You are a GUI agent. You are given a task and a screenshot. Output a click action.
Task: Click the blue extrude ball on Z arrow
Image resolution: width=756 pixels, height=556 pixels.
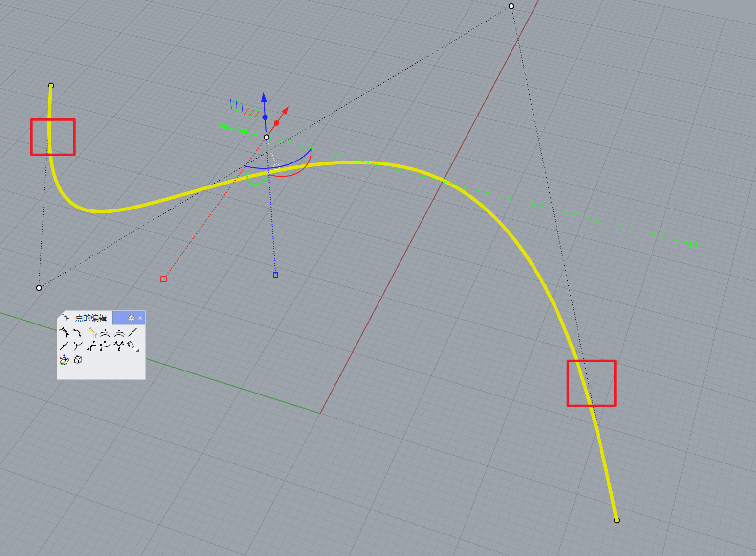tap(265, 117)
